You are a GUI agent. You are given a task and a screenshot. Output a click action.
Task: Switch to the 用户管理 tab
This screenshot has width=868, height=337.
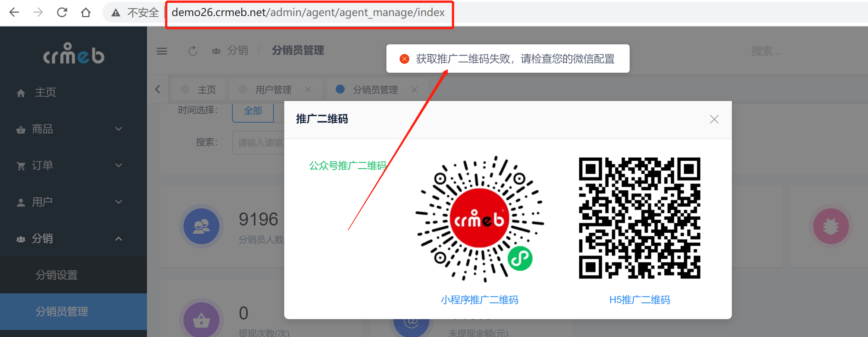pos(275,89)
